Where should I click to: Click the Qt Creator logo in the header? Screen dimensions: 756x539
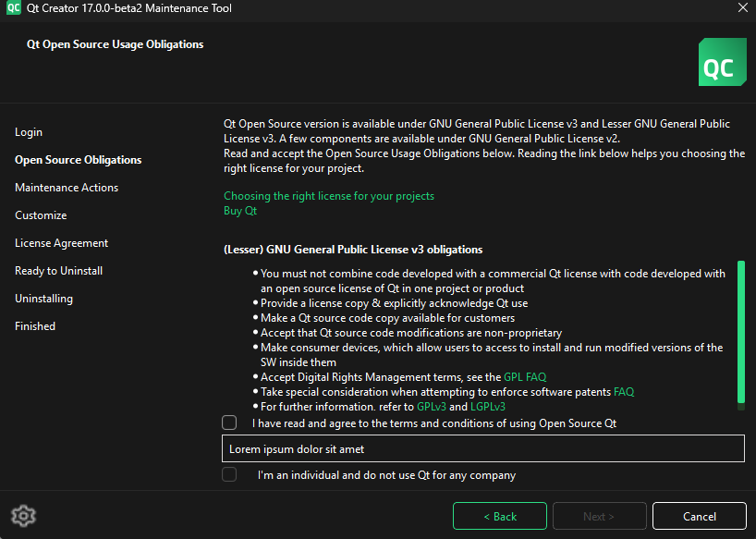722,62
